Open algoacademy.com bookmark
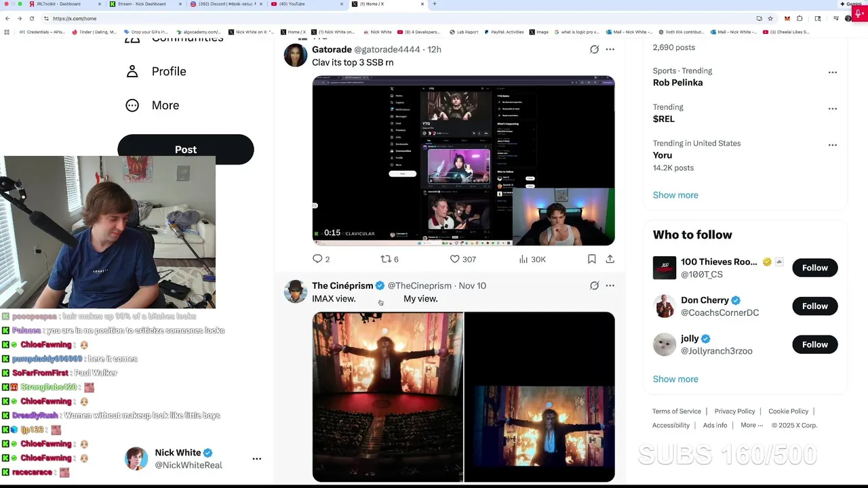Image resolution: width=868 pixels, height=488 pixels. [x=198, y=32]
